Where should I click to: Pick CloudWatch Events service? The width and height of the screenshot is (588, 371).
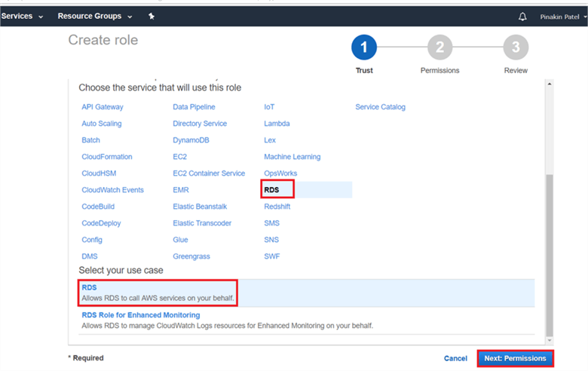(112, 190)
